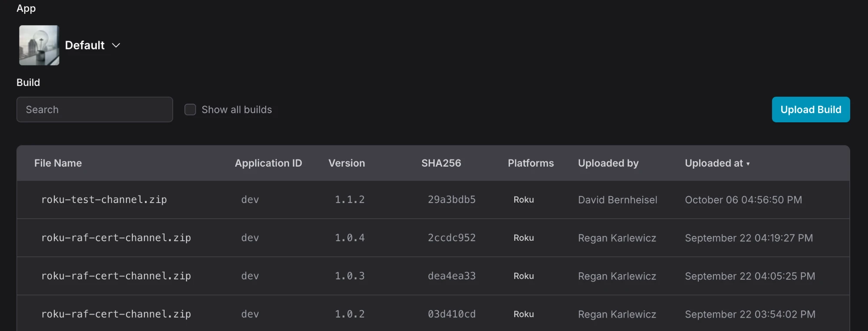The height and width of the screenshot is (331, 868).
Task: Click the SHA256 column header
Action: tap(441, 163)
